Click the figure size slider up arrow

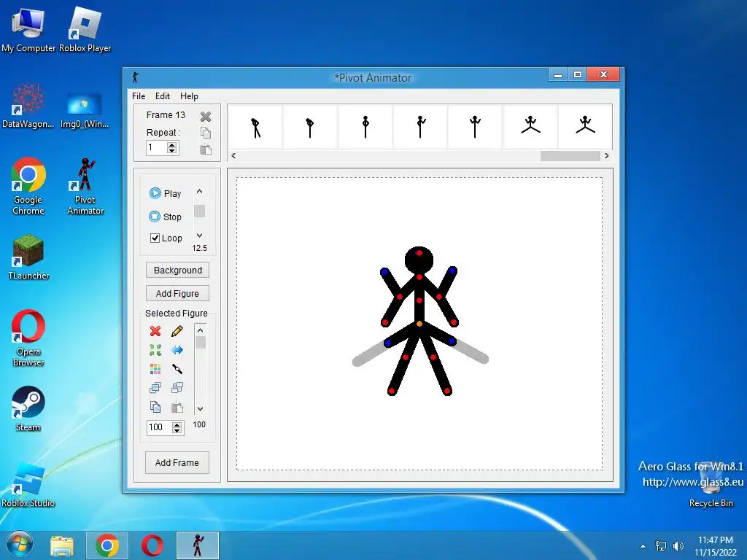pyautogui.click(x=201, y=330)
